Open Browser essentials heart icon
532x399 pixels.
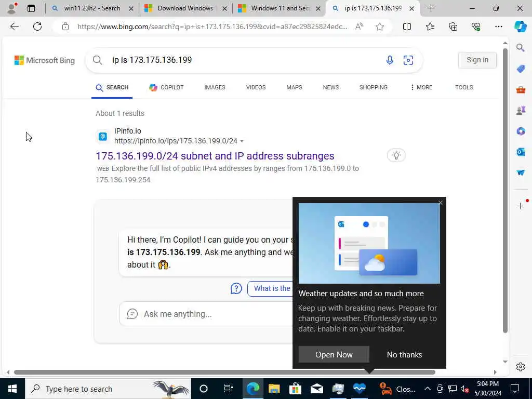(x=476, y=26)
